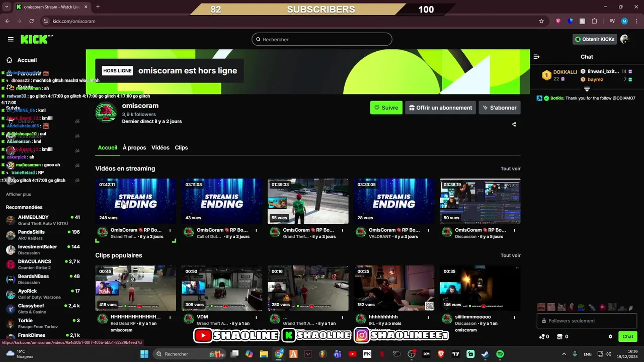
Task: Open AyoRick recommended channel
Action: (x=43, y=294)
